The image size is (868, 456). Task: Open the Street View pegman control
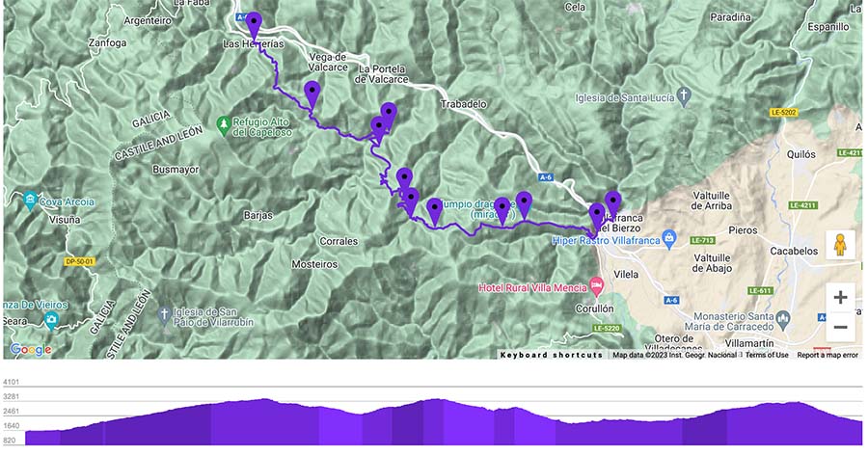pyautogui.click(x=840, y=245)
